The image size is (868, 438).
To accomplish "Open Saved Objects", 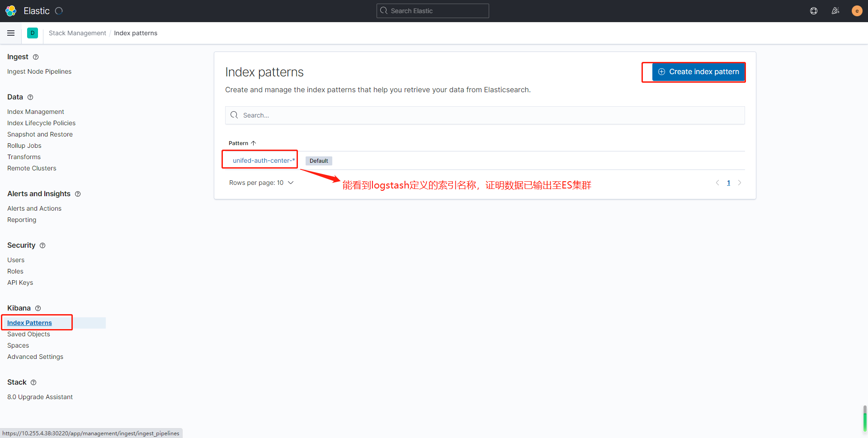I will 28,334.
